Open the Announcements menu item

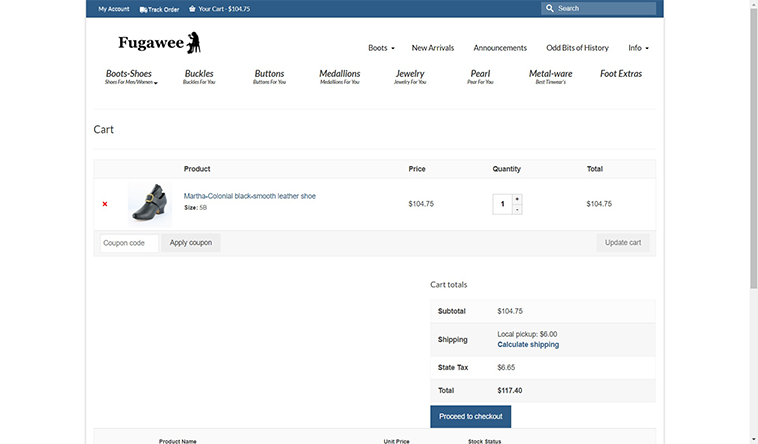pyautogui.click(x=500, y=48)
